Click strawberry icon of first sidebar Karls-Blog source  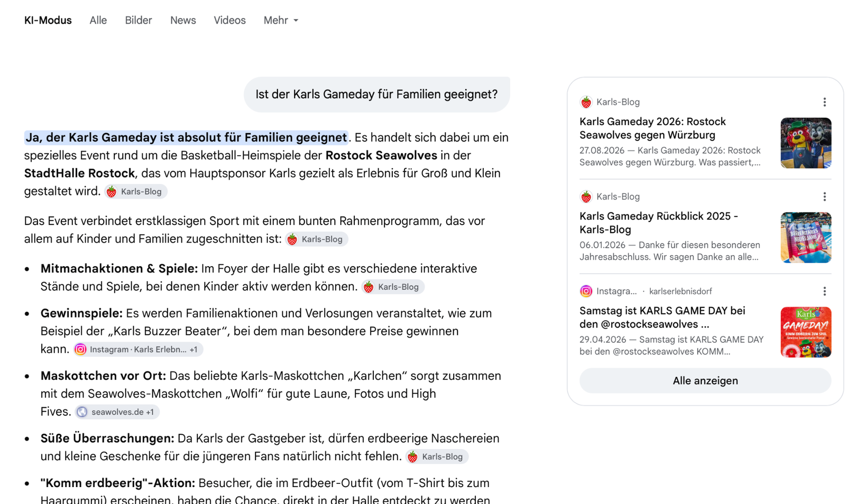click(586, 102)
